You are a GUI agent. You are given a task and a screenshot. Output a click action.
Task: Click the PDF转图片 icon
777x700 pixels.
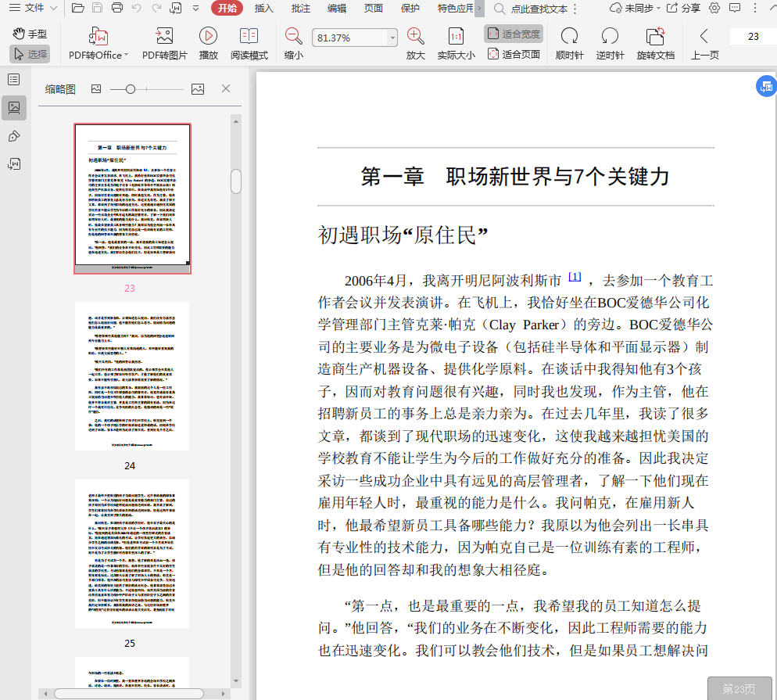click(164, 37)
